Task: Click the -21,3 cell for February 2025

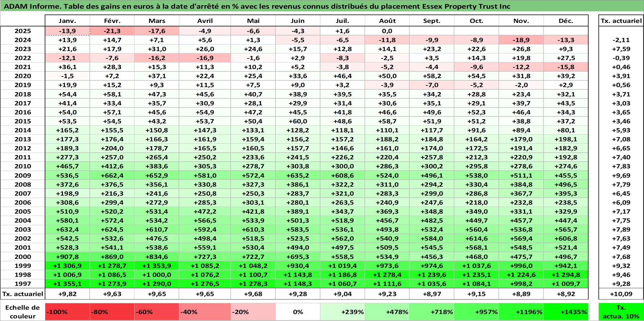Action: tap(112, 31)
